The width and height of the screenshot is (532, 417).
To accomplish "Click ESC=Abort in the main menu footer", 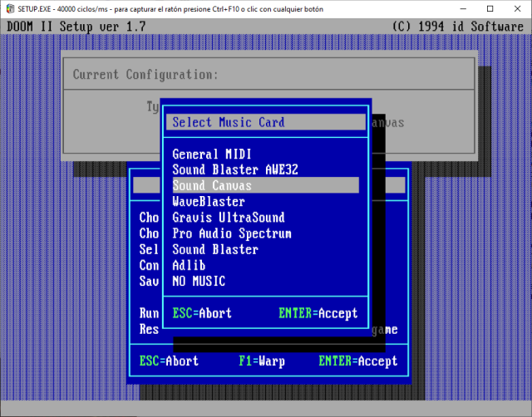I will tap(169, 361).
